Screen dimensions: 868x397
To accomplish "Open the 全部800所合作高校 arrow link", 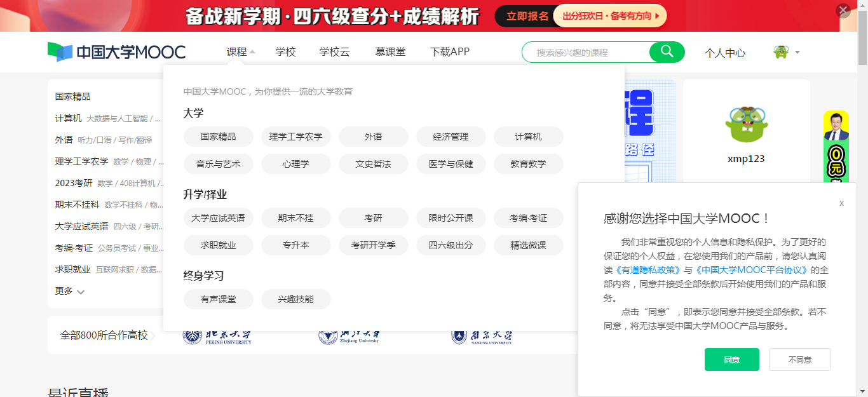I will (x=107, y=335).
